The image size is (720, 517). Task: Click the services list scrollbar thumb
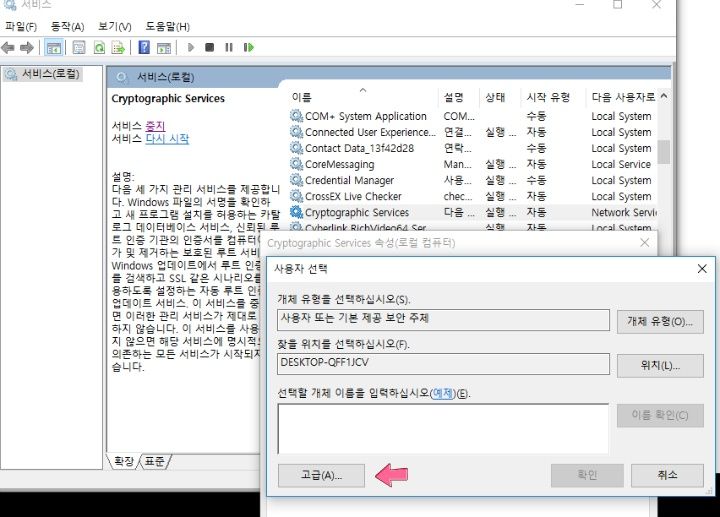click(664, 152)
